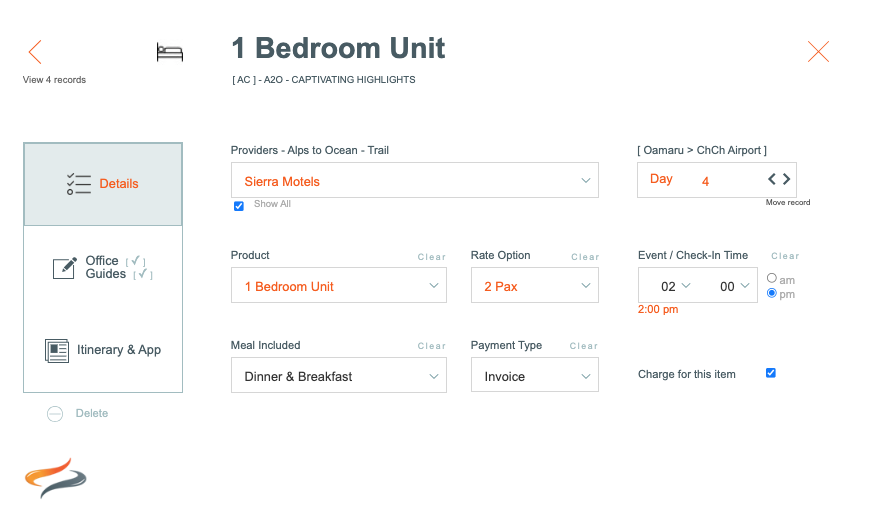Click the Delete minus circle icon
The image size is (872, 513).
click(55, 414)
